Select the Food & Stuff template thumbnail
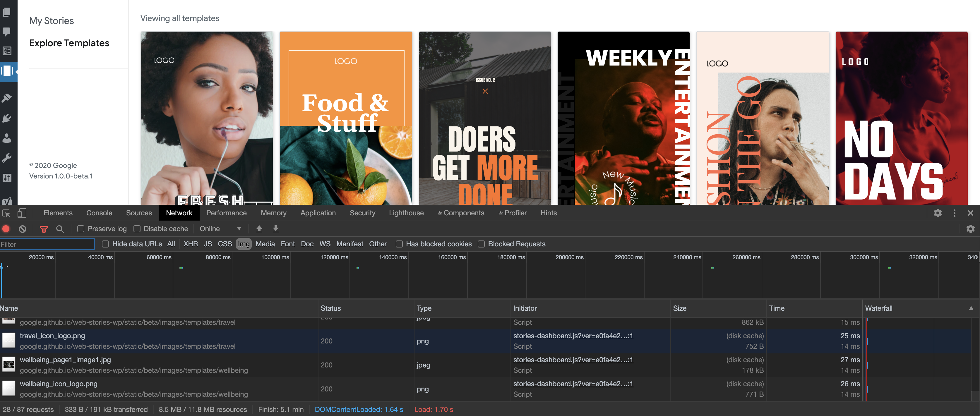 click(346, 118)
